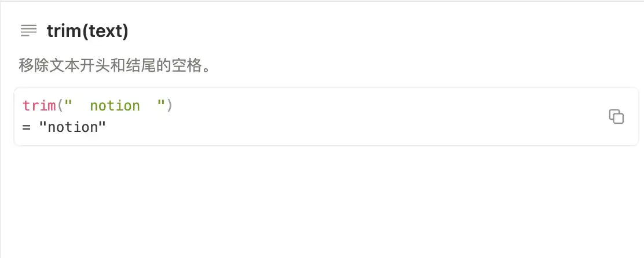The width and height of the screenshot is (644, 258).
Task: Click "空格" at the description's end
Action: tap(188, 65)
